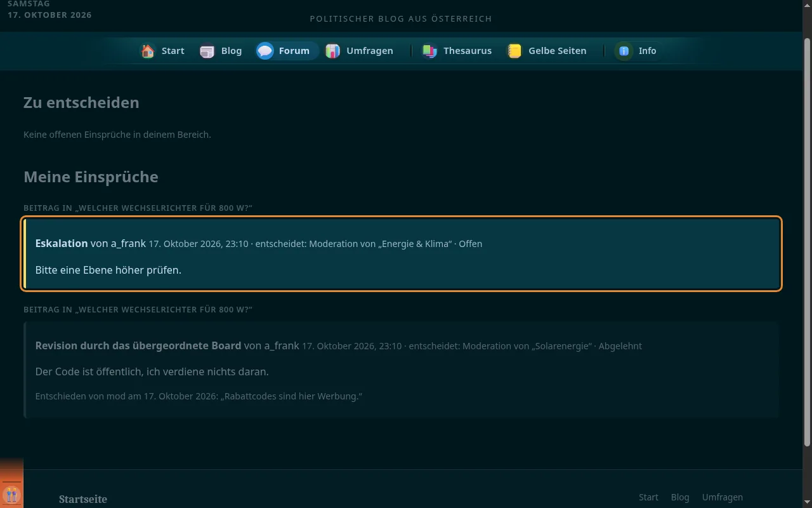Click the orange icon in bottom-left corner

pos(11,494)
